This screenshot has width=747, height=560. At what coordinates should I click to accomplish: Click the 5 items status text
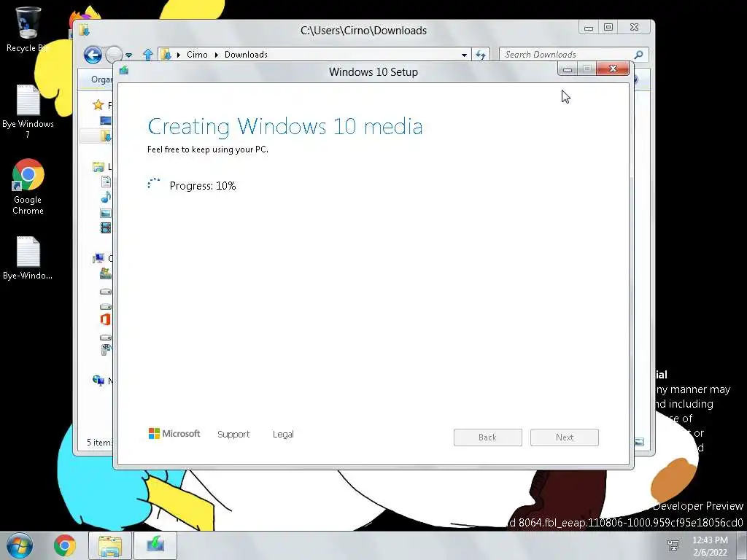[x=99, y=443]
